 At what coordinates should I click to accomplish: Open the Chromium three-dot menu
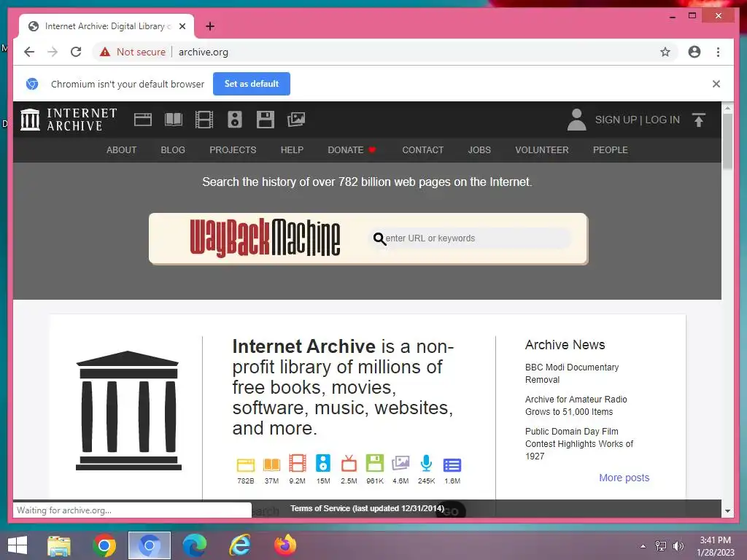pyautogui.click(x=718, y=52)
